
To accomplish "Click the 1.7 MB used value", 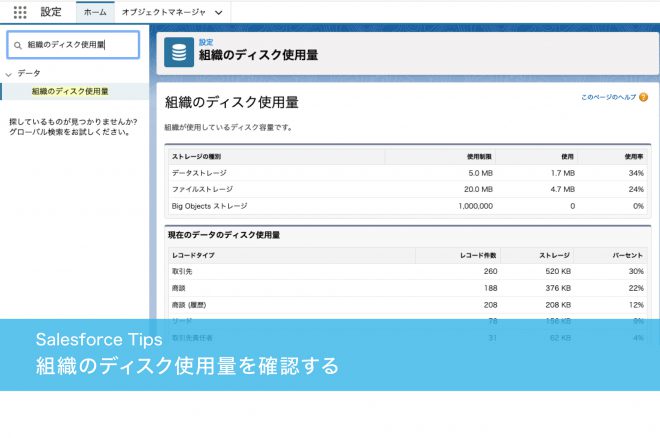I will click(x=563, y=173).
